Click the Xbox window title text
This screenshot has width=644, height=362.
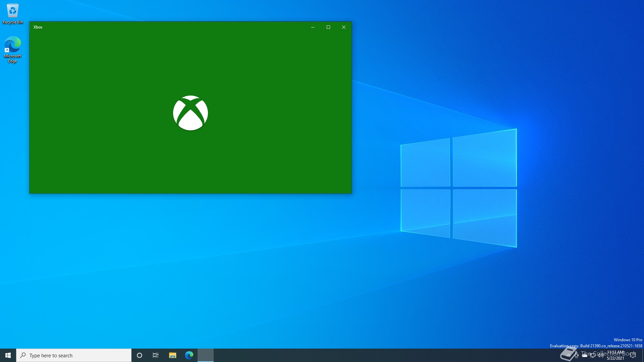pyautogui.click(x=38, y=27)
